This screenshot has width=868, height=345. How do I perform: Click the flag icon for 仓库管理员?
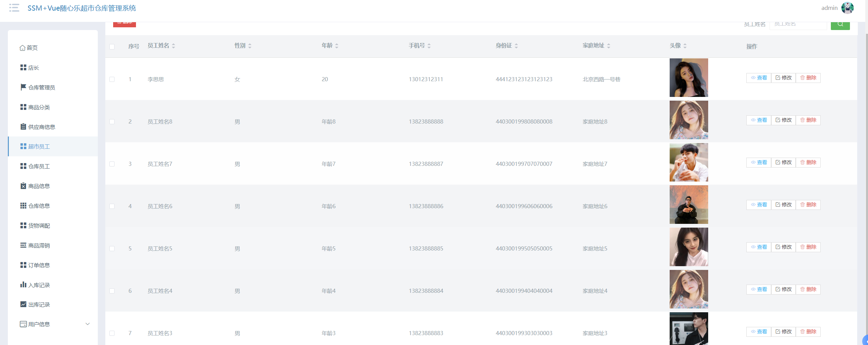[x=23, y=87]
